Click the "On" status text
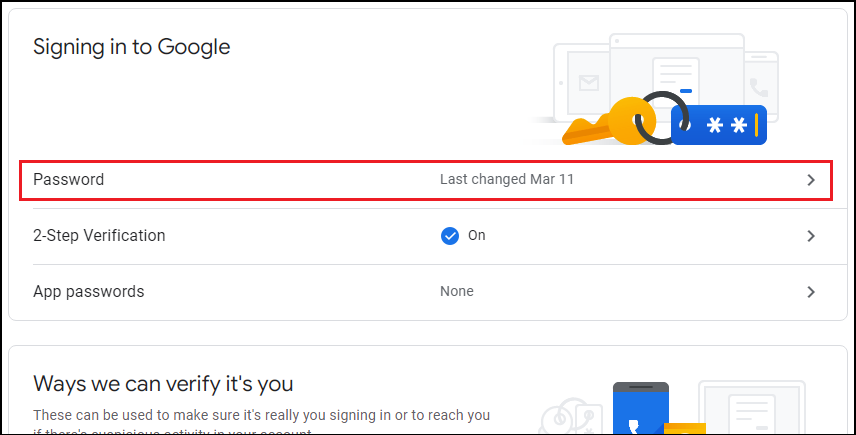The width and height of the screenshot is (856, 435). coord(477,236)
